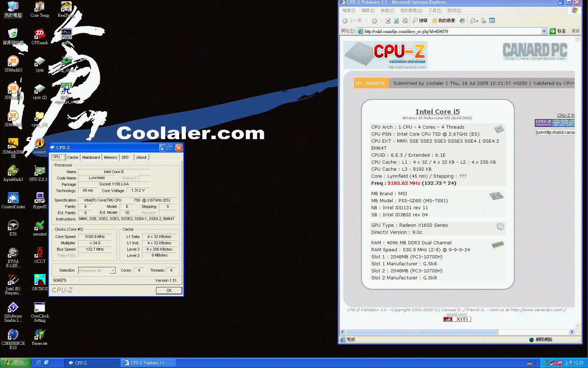Viewport: 588px width, 368px height.
Task: Open the OverClock Setting desktop shortcut
Action: click(40, 312)
